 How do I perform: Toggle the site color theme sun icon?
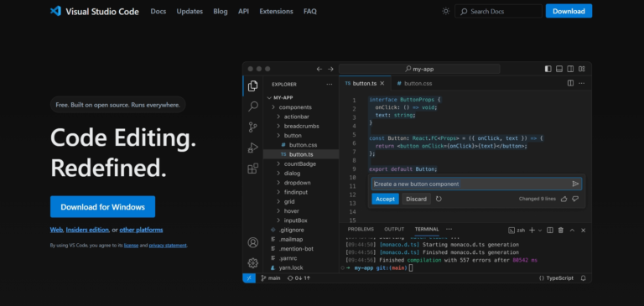(445, 11)
